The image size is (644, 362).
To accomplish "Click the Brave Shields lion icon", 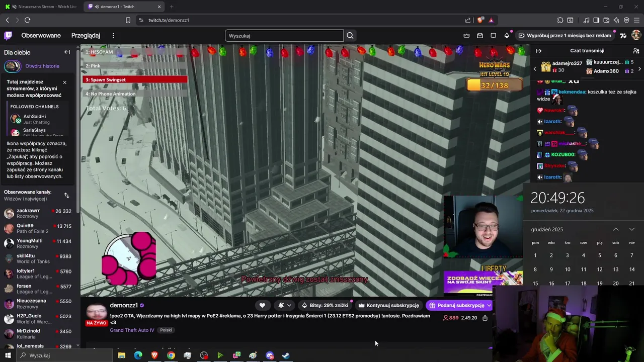I will (480, 20).
